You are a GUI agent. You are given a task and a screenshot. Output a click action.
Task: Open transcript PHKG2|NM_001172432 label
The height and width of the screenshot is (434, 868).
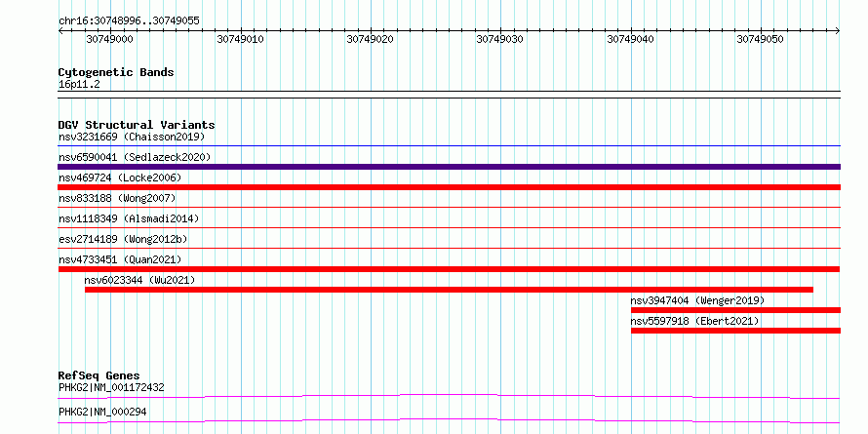[111, 387]
